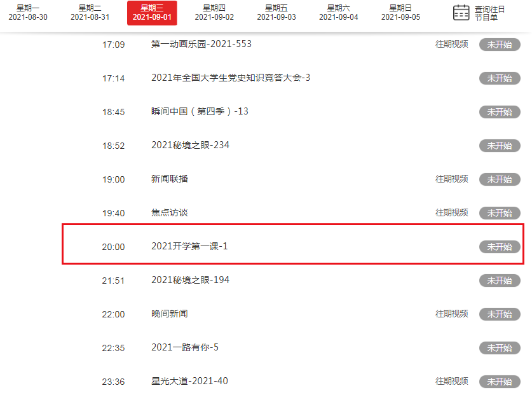Screen dimensions: 532x402
Task: Click the 17:14 time entry
Action: pos(113,78)
